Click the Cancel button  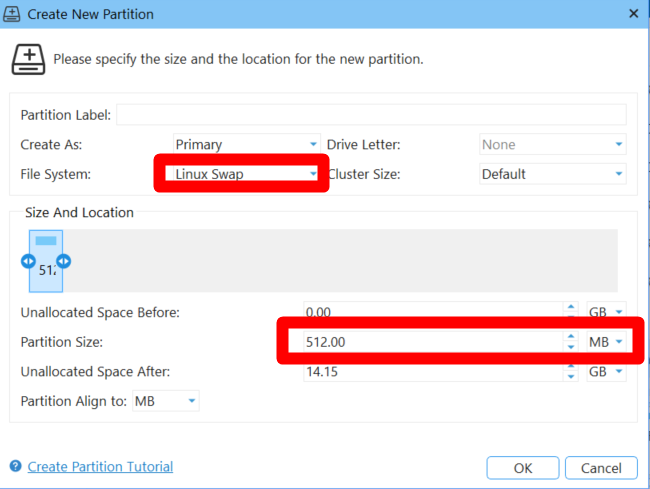click(x=601, y=468)
